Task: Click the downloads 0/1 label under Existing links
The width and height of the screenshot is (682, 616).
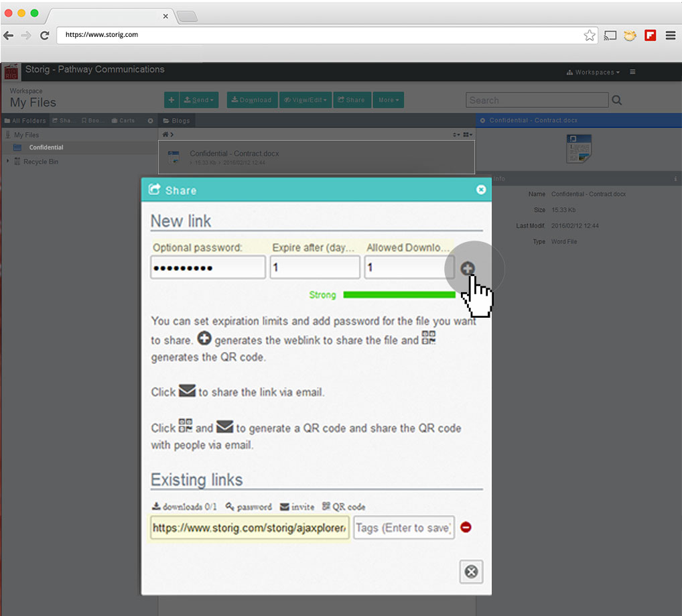Action: click(184, 506)
